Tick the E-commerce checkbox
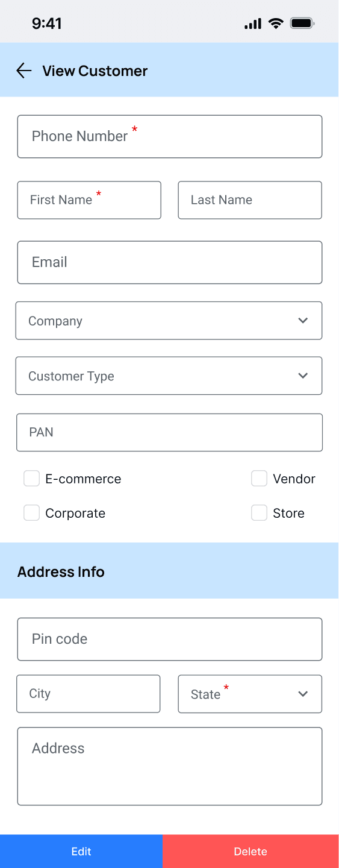Viewport: 339px width, 868px height. tap(31, 479)
